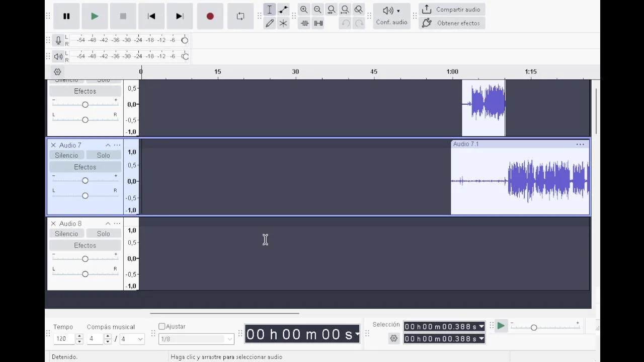Click the Zoom Out magnifier
Viewport: 644px width, 362px height.
[x=317, y=10]
